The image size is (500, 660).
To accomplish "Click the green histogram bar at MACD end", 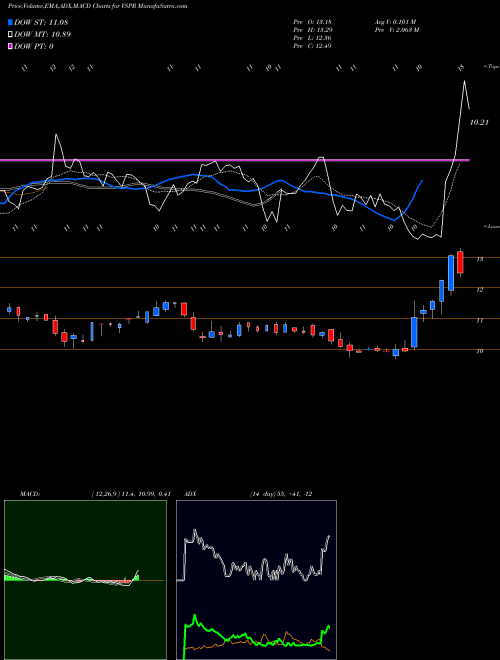I will 136,577.
